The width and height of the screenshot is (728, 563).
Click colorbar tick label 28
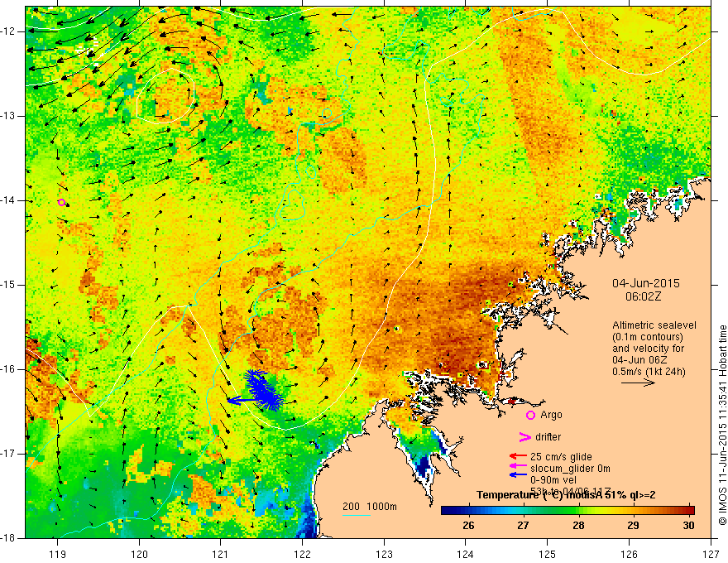click(578, 526)
